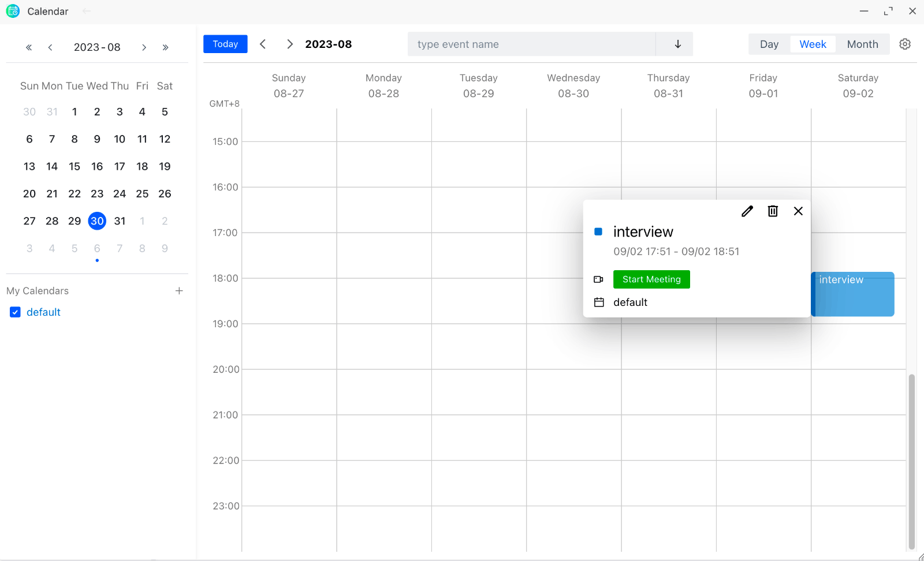Viewport: 924px width, 561px height.
Task: Switch to Month view
Action: click(862, 44)
